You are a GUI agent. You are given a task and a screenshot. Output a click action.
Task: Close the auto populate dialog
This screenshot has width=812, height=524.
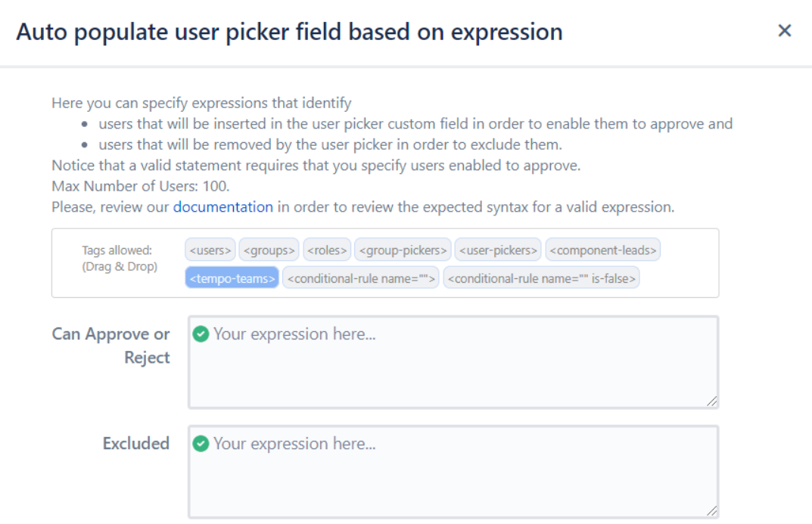click(x=785, y=31)
